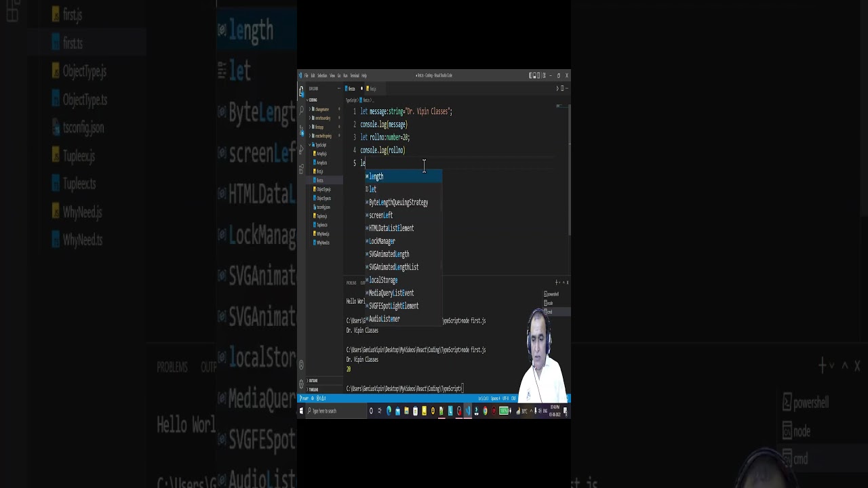Open Microsoft Edge from the taskbar
Screen dimensions: 868x488
[389, 411]
